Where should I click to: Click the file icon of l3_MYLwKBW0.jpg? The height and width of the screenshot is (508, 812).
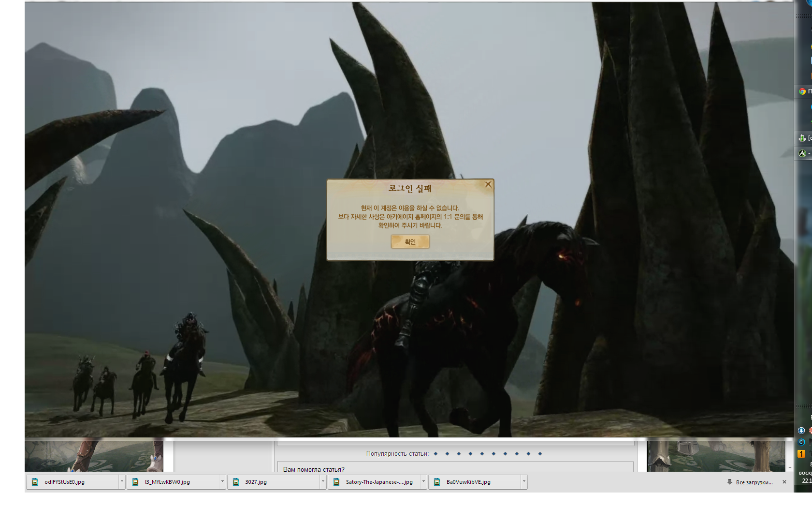[x=135, y=482]
